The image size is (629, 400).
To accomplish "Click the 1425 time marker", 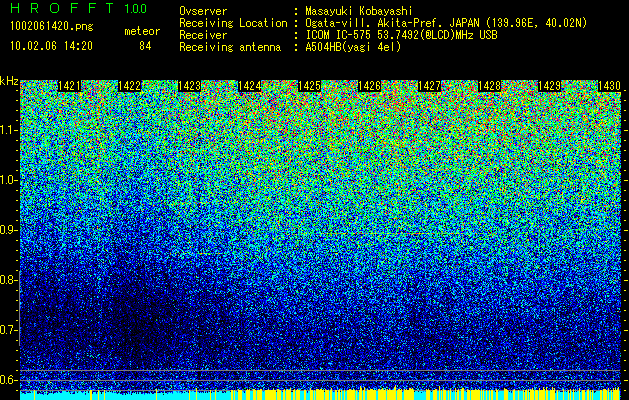I will 309,86.
